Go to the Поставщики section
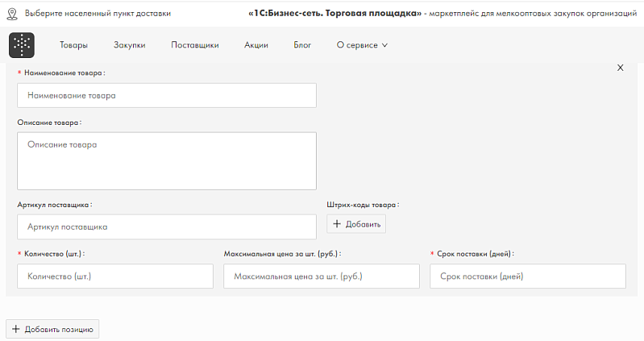 [195, 45]
